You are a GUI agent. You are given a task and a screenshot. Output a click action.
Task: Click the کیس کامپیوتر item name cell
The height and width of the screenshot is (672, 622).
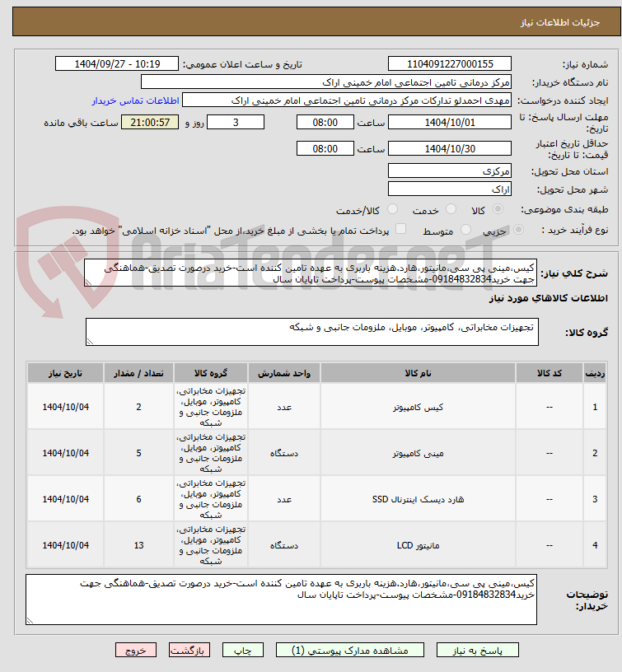[418, 407]
